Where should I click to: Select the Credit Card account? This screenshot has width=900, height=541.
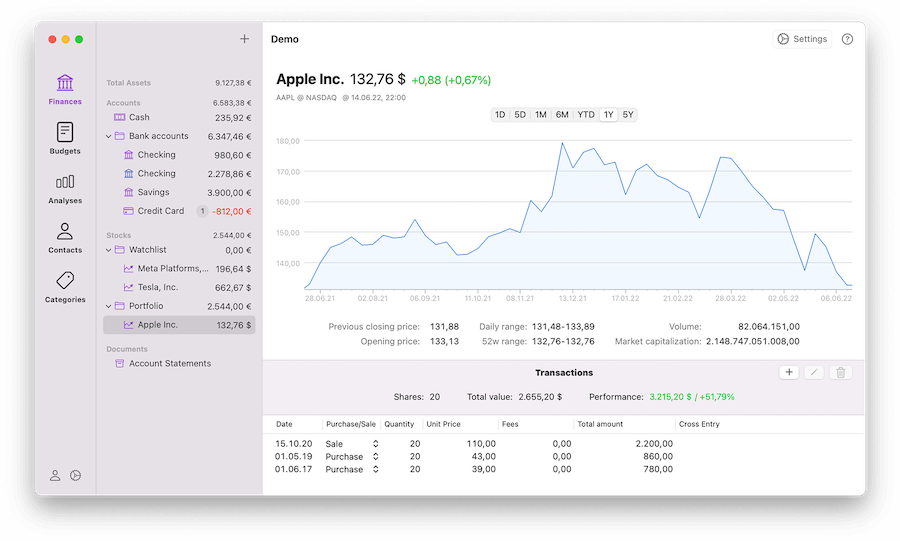(x=160, y=211)
